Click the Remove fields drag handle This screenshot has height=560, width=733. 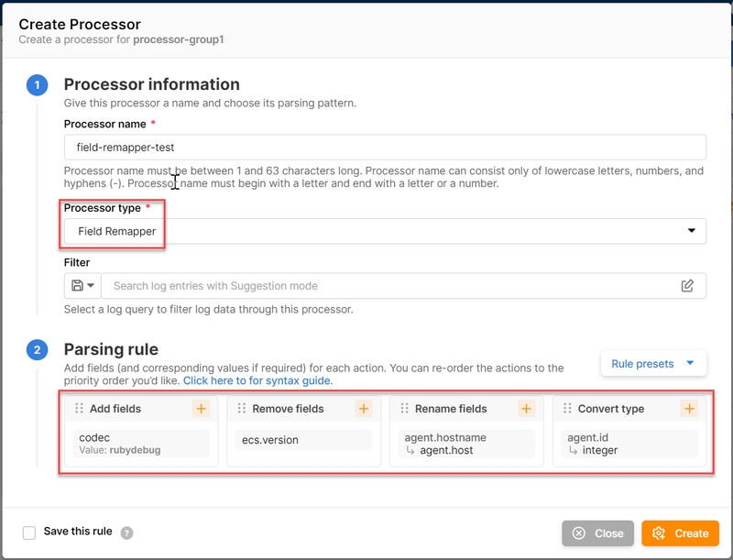[242, 409]
